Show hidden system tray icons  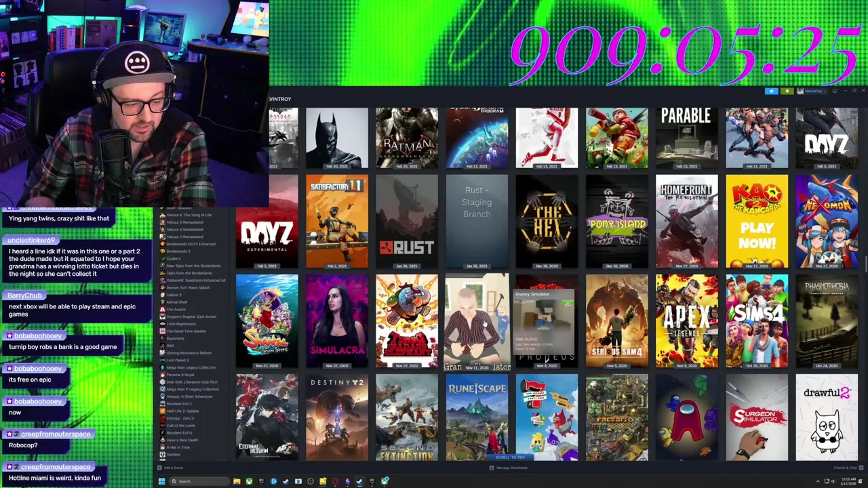click(x=817, y=481)
